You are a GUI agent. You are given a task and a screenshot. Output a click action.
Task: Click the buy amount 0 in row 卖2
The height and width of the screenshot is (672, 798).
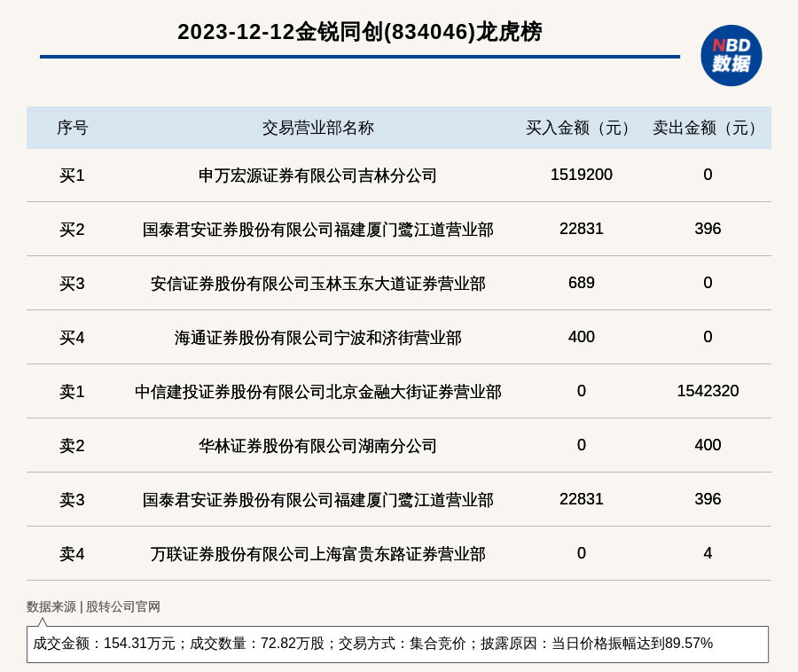(x=581, y=445)
